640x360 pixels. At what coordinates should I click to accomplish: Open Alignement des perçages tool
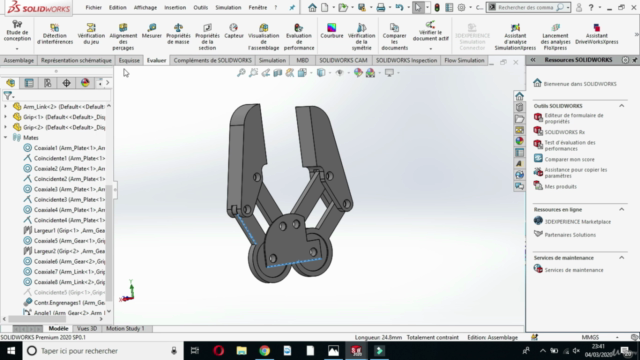[123, 36]
